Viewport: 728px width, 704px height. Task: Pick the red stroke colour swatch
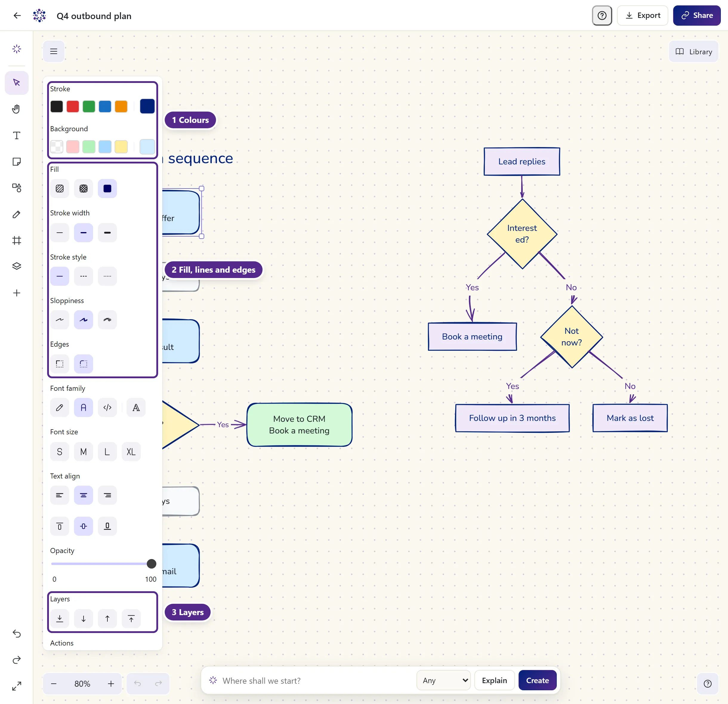click(x=73, y=106)
